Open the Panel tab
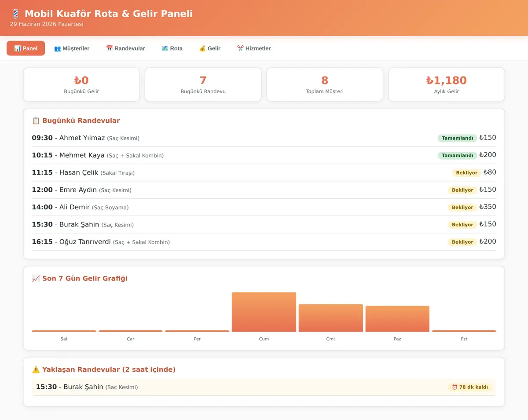 26,48
